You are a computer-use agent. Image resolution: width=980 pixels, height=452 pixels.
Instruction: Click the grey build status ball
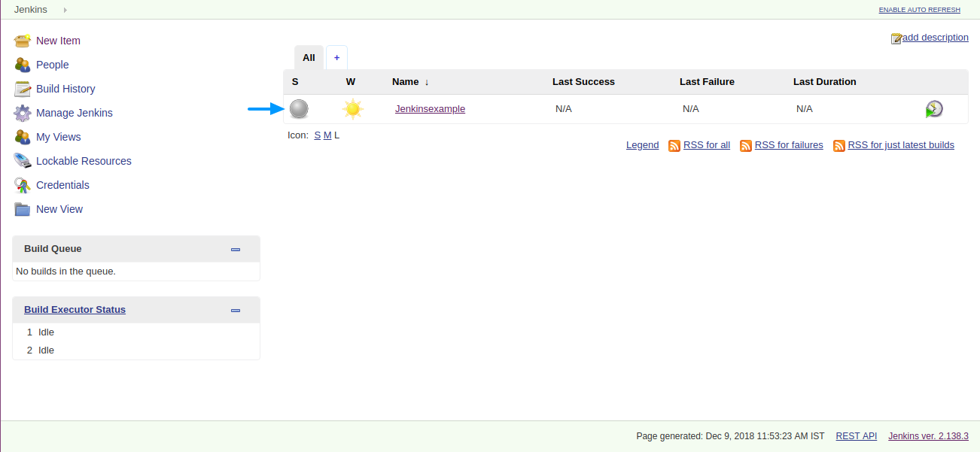coord(299,109)
